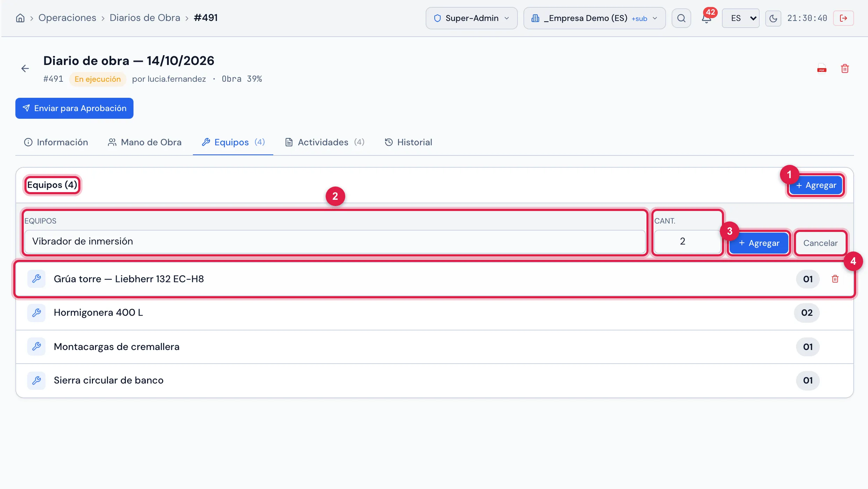Select the Equipos (4) tab

tap(233, 142)
